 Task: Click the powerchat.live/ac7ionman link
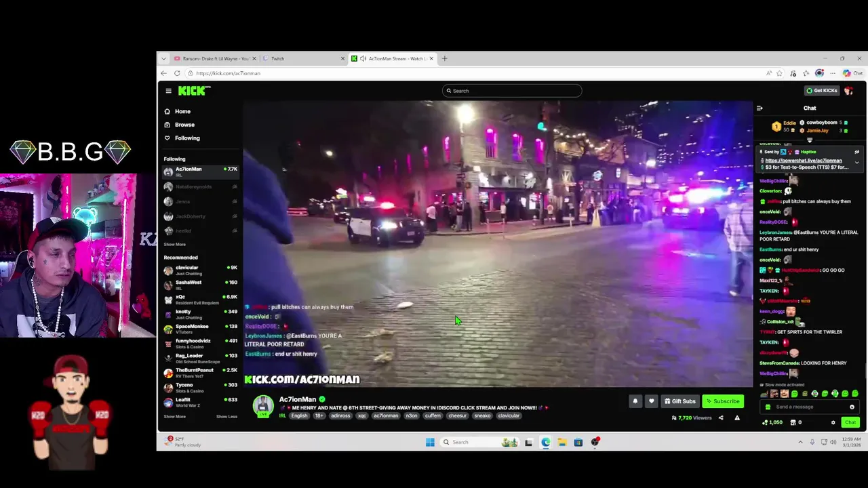point(804,161)
